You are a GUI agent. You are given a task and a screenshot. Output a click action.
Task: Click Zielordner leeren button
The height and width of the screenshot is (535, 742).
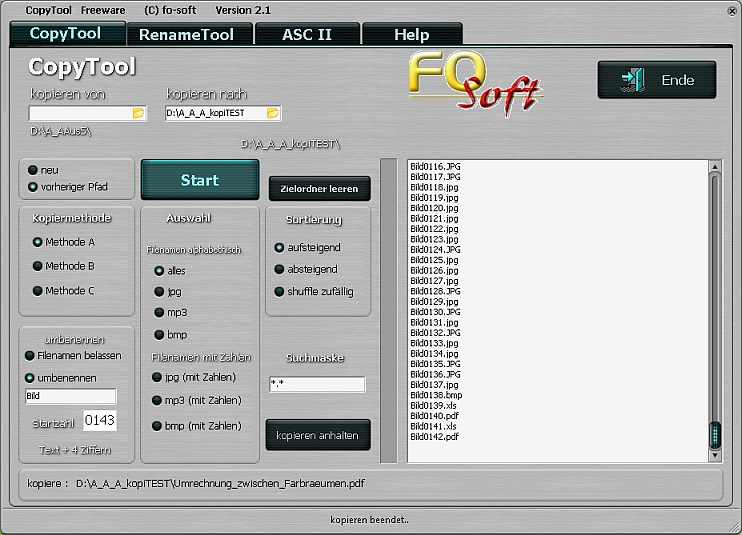[319, 189]
